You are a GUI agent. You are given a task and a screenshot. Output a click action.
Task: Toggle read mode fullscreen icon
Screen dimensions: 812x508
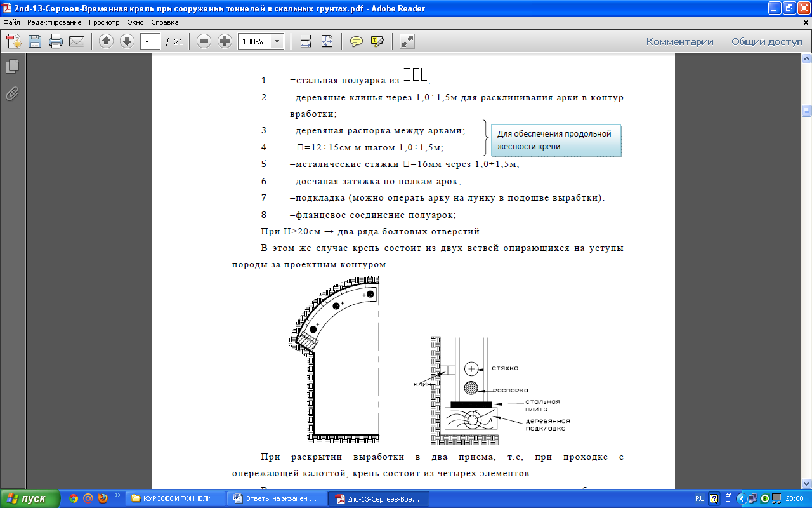407,41
